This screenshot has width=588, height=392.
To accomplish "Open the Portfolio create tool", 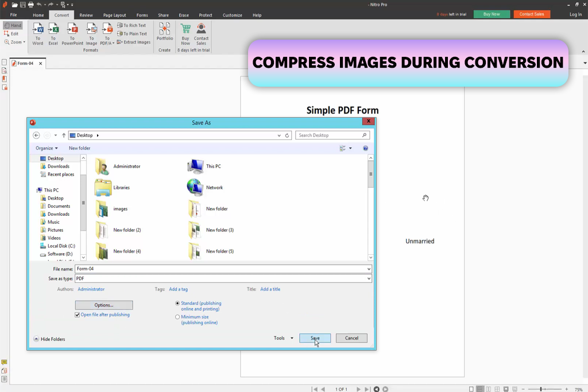I will point(165,32).
